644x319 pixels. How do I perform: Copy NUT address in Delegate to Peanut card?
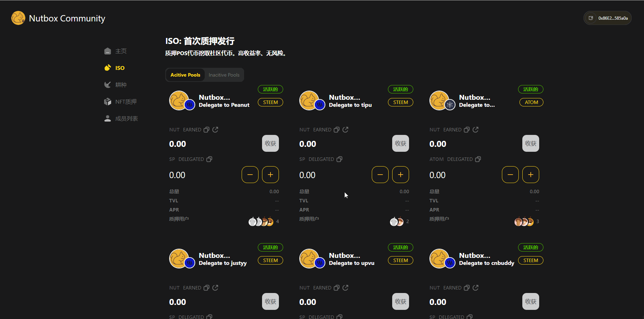coord(206,130)
